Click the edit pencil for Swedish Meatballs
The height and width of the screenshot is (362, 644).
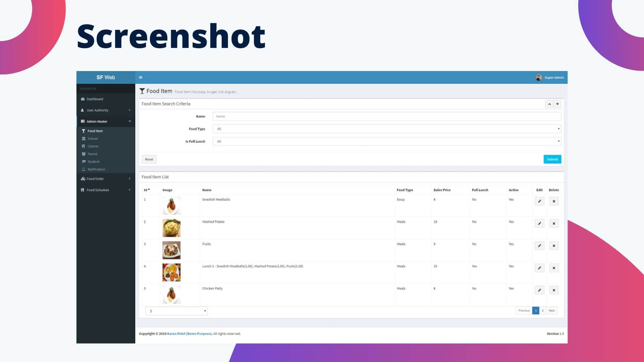(x=539, y=201)
